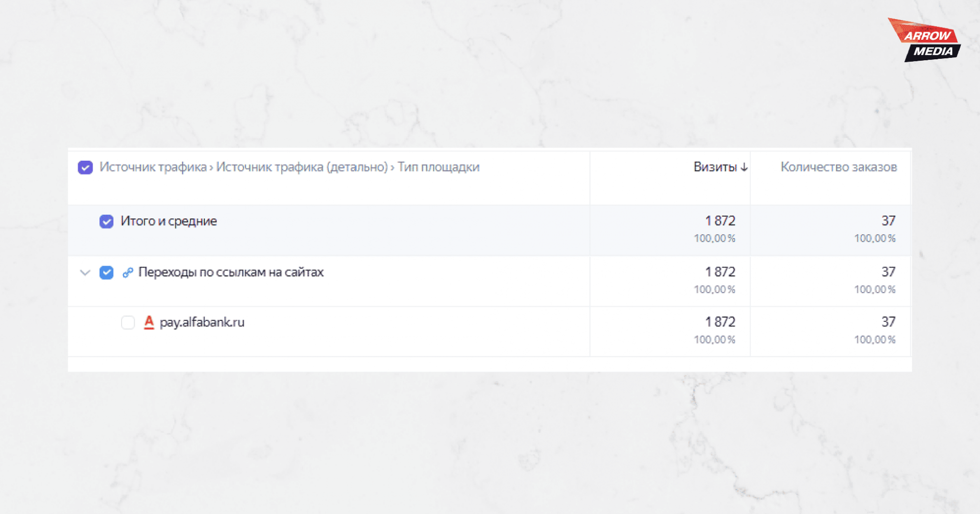Click the 37 orders value in totals row
This screenshot has width=980, height=514.
tap(888, 221)
